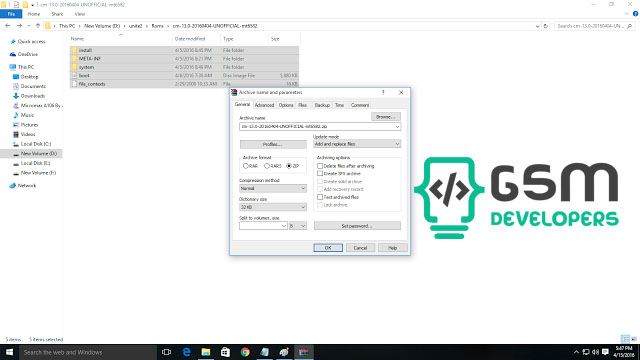Open the Update mode dropdown
This screenshot has width=640, height=360.
pyautogui.click(x=357, y=144)
